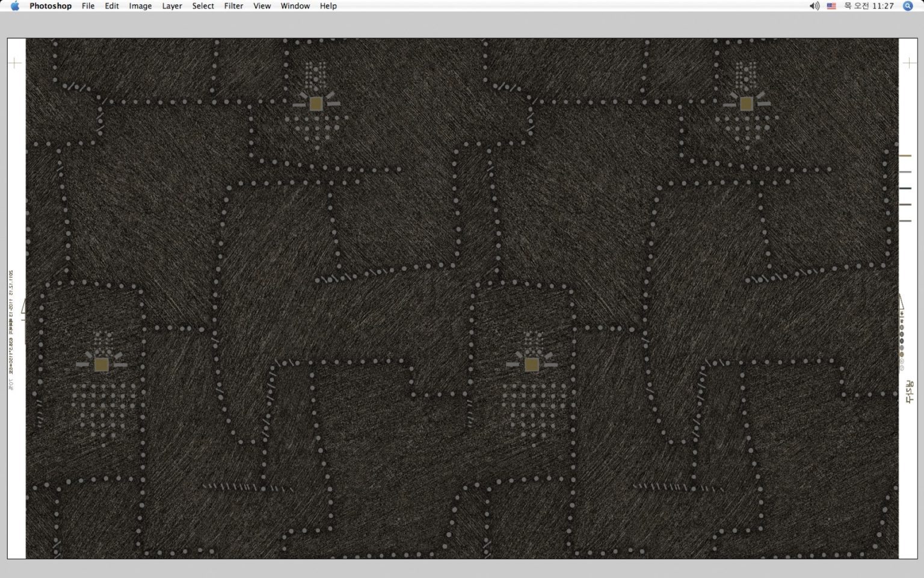
Task: Open the Layer menu
Action: (172, 6)
